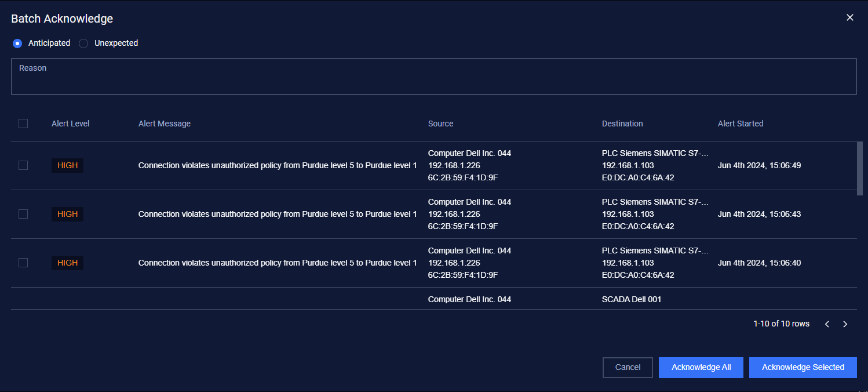Click the Source column header
This screenshot has width=868, height=392.
pos(440,124)
